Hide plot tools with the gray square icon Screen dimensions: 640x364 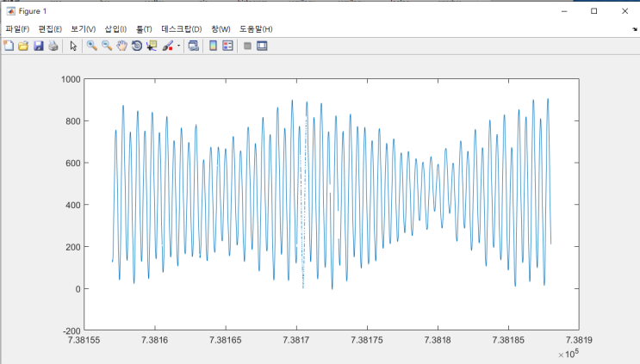pyautogui.click(x=247, y=46)
